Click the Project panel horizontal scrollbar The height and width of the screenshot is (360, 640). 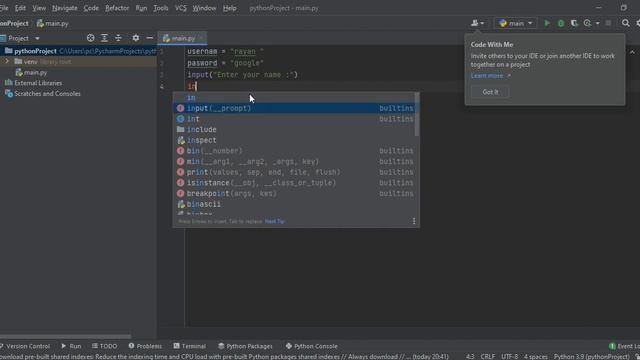pos(65,337)
